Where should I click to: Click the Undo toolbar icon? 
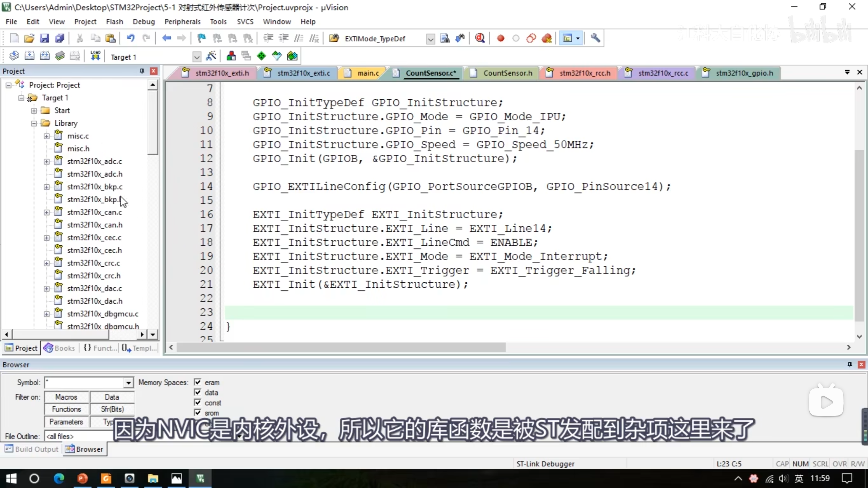click(x=131, y=38)
